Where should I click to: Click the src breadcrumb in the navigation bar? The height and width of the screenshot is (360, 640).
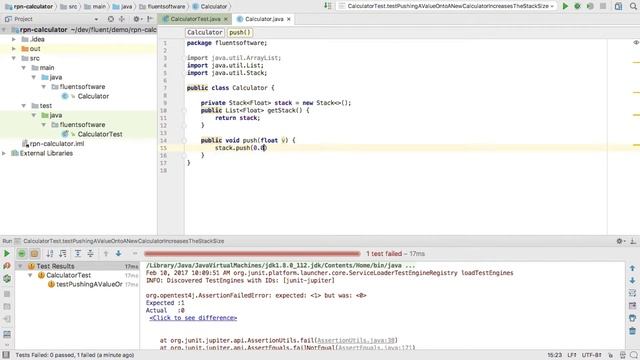[x=69, y=6]
